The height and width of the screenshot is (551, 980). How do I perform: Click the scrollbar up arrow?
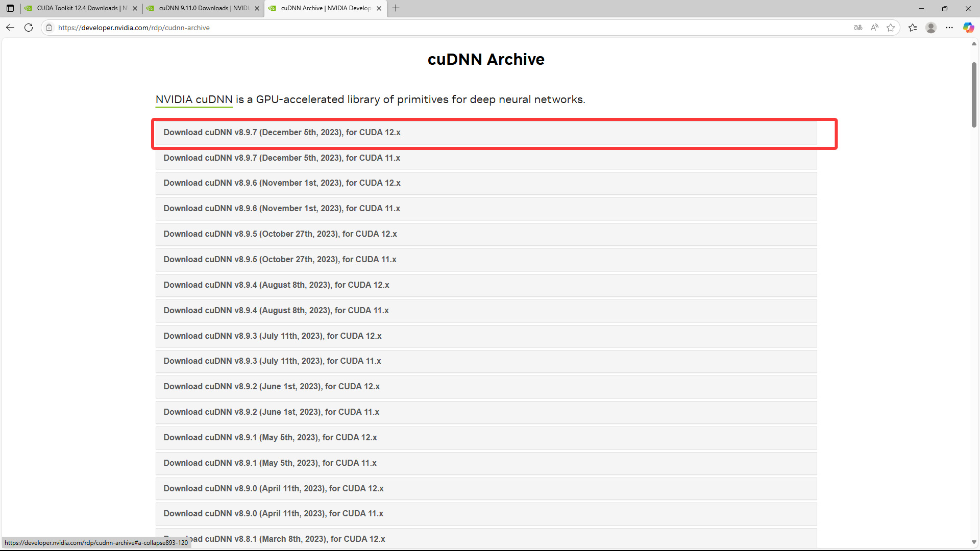point(974,44)
